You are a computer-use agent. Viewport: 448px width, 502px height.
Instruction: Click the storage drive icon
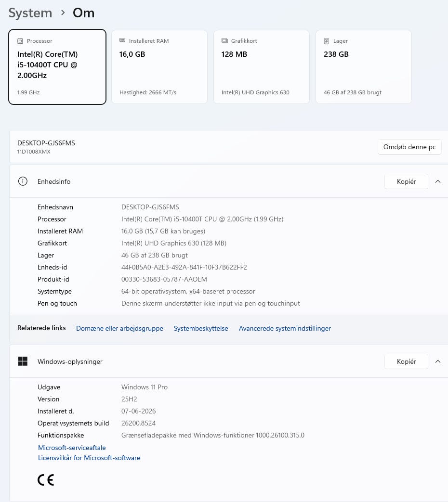point(327,41)
